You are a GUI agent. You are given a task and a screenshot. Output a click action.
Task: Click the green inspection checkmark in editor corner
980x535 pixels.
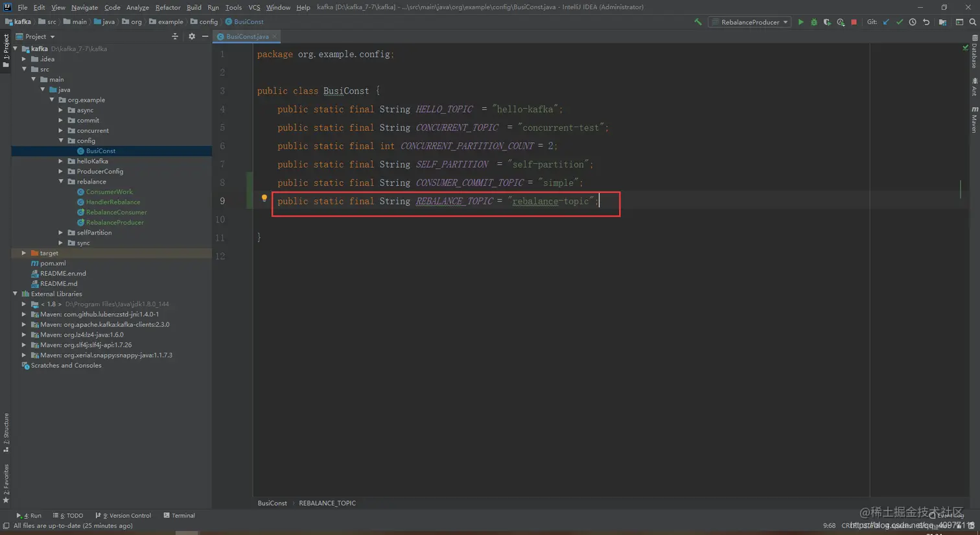coord(965,48)
